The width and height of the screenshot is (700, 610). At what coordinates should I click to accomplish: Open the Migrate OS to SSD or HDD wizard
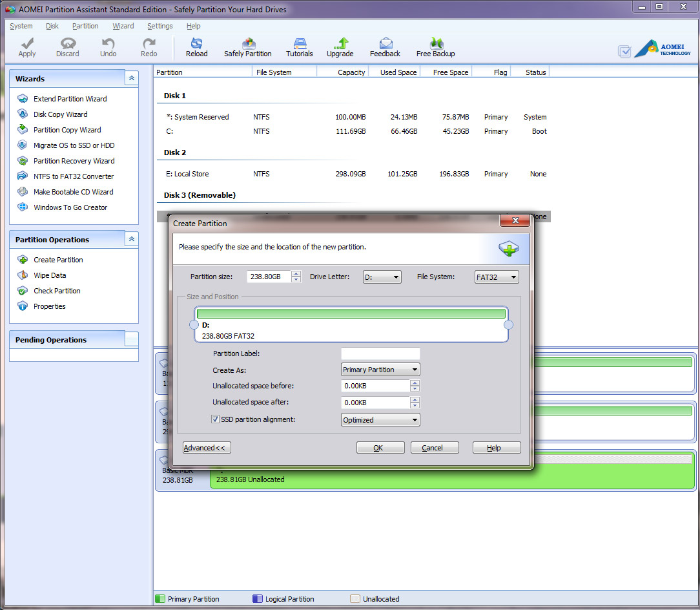coord(74,145)
